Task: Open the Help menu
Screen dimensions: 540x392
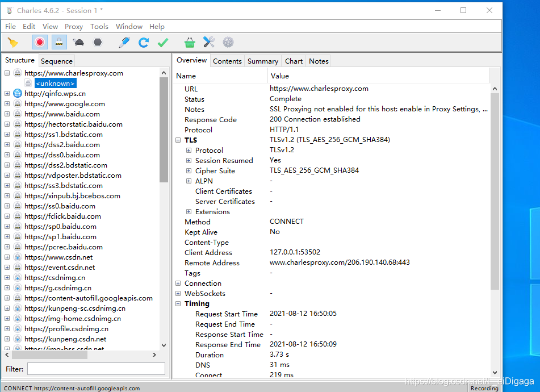Action: click(157, 27)
